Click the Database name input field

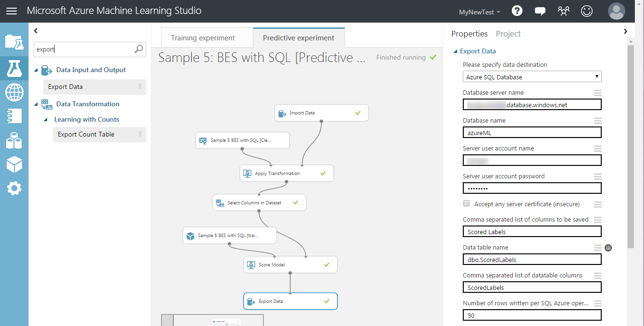[532, 133]
